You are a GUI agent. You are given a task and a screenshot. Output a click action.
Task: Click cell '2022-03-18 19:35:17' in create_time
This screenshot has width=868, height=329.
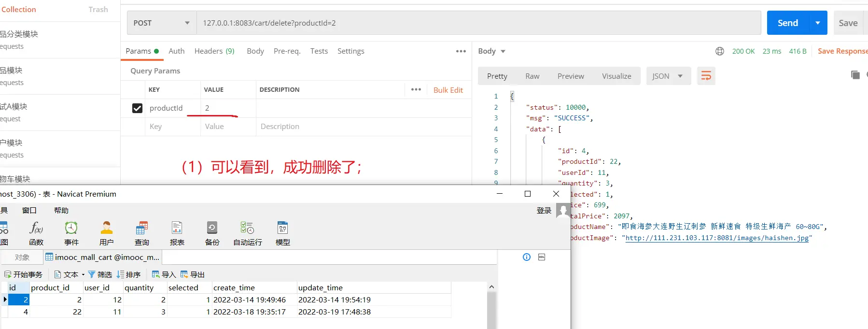[x=253, y=312]
